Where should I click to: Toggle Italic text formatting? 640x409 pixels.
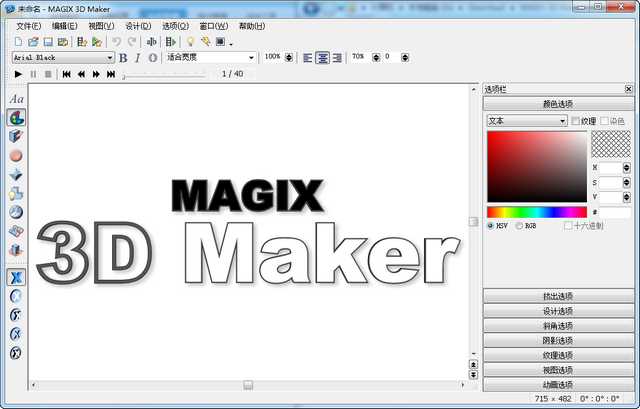click(x=138, y=58)
